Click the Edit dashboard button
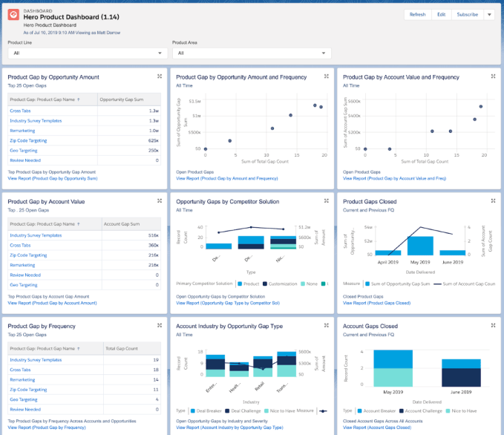 tap(442, 14)
